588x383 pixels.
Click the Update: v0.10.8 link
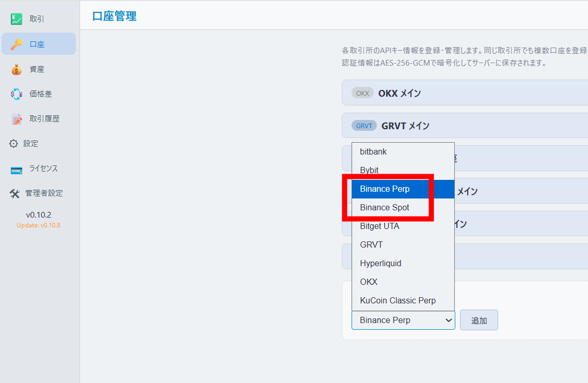click(38, 225)
